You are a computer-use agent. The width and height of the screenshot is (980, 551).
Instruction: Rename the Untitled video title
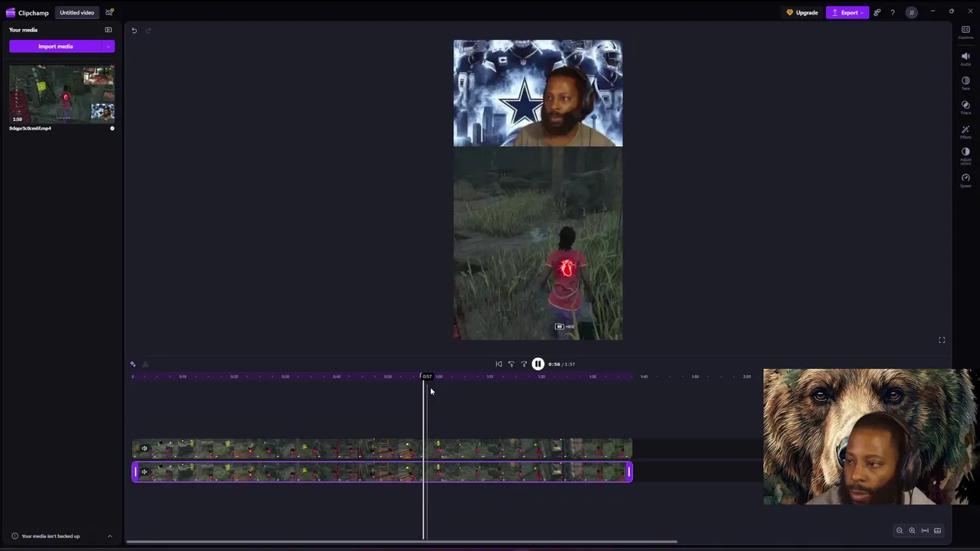(x=77, y=12)
